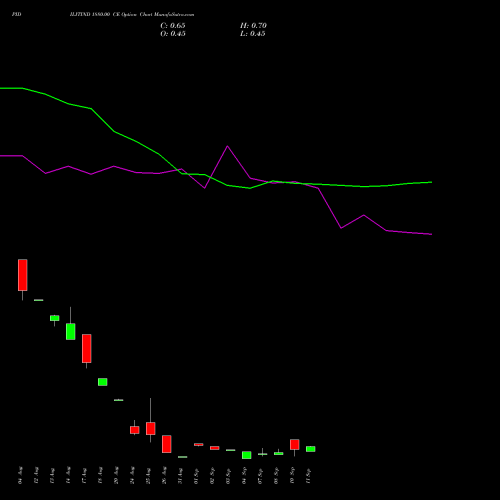Click the peak of the purple indicator line
This screenshot has width=500, height=500.
228,146
